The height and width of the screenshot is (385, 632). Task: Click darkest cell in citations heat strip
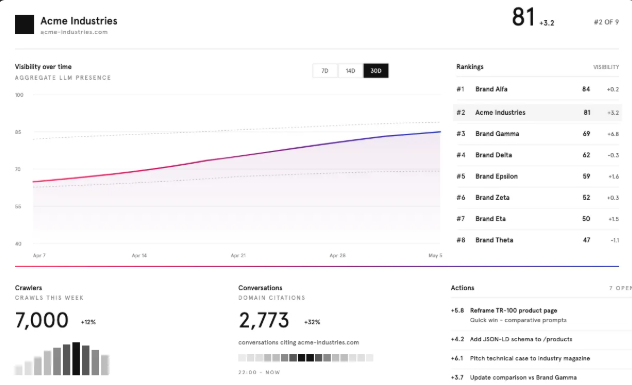tap(310, 358)
